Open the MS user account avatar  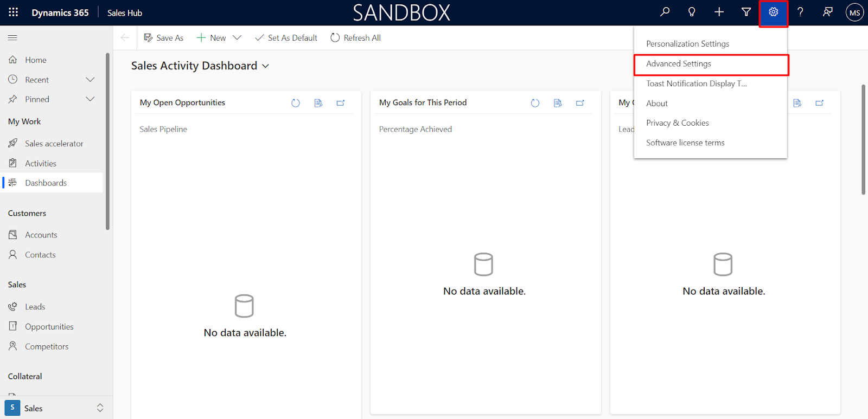(x=854, y=12)
